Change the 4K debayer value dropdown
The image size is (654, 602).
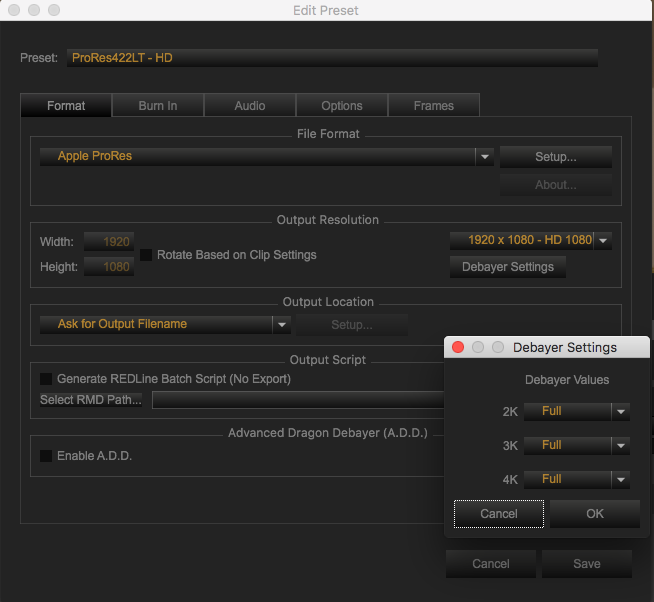(x=620, y=479)
